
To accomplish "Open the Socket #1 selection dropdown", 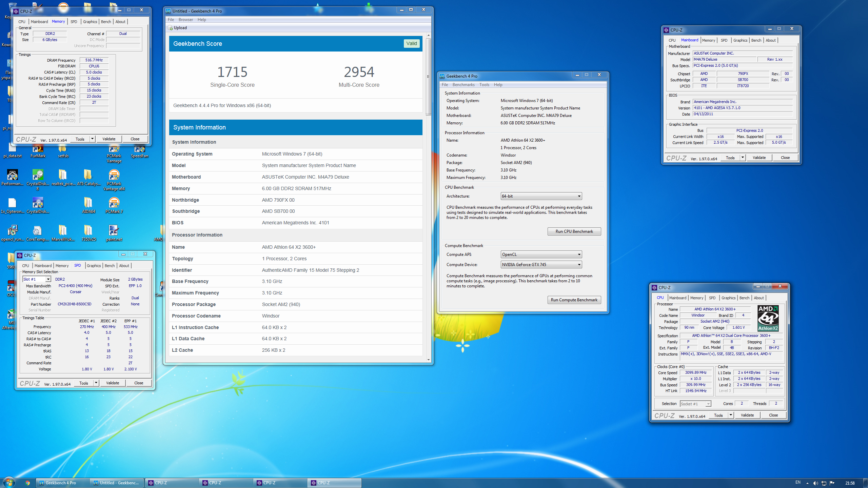I will pos(695,404).
